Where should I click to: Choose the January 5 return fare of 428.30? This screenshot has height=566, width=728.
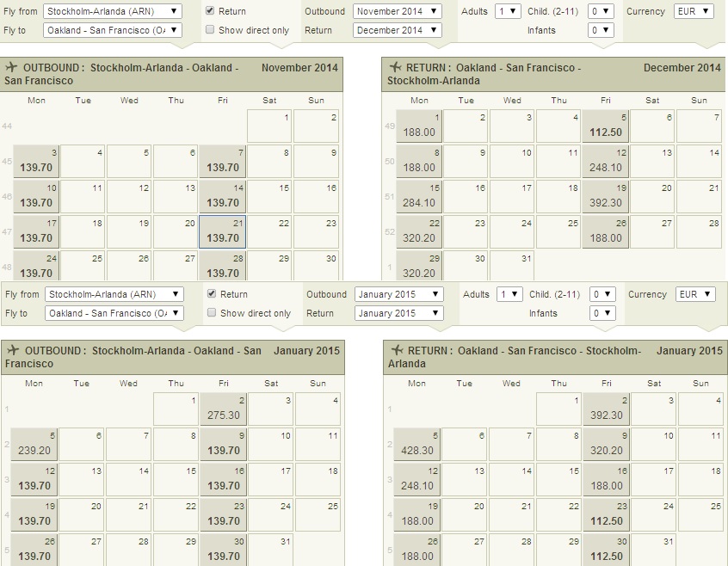coord(417,444)
